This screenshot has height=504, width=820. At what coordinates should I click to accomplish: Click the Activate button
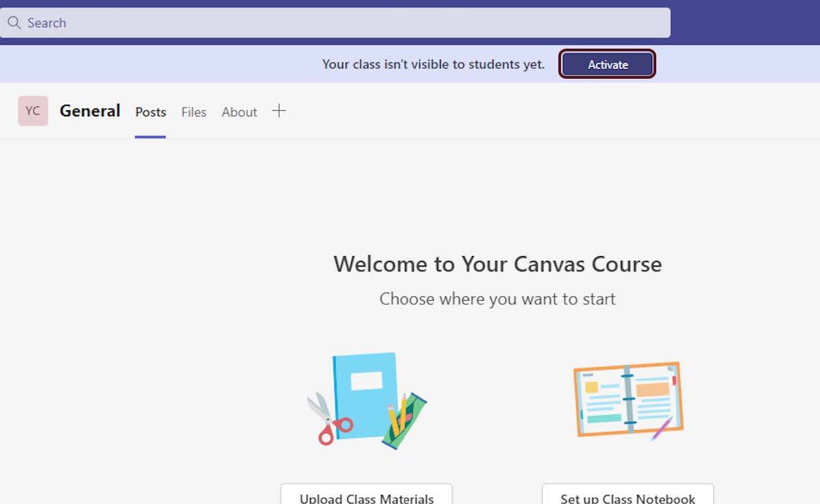pos(607,64)
